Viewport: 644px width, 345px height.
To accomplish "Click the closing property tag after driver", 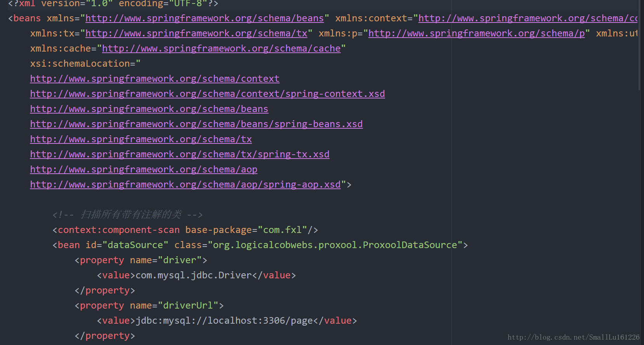I will (x=105, y=290).
